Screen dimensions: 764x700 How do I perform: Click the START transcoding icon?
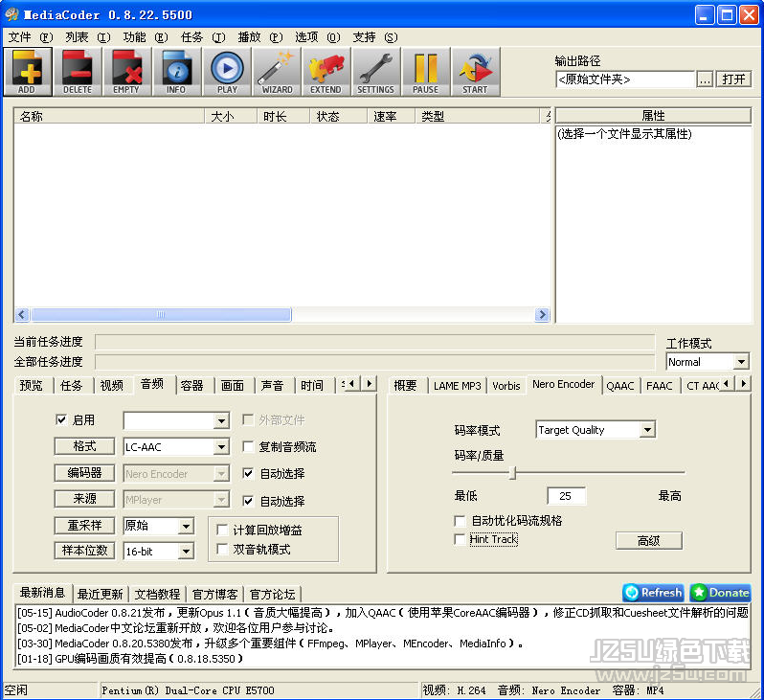475,72
